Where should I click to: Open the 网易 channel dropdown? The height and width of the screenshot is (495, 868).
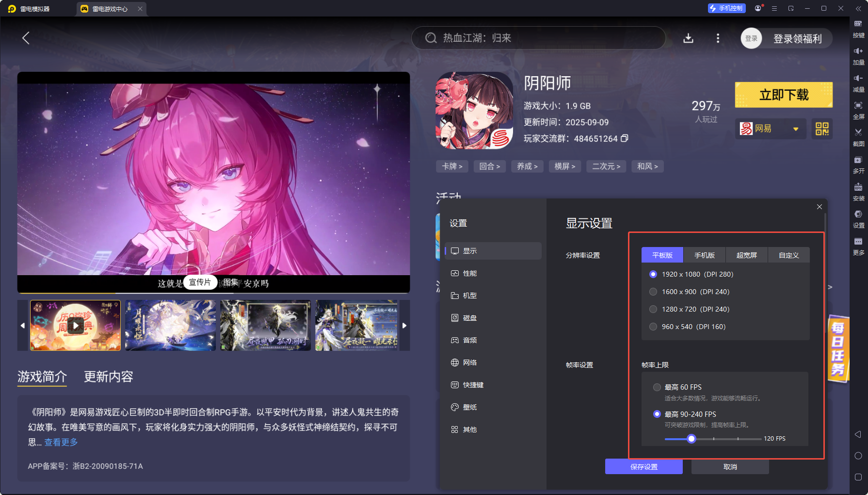pyautogui.click(x=771, y=129)
